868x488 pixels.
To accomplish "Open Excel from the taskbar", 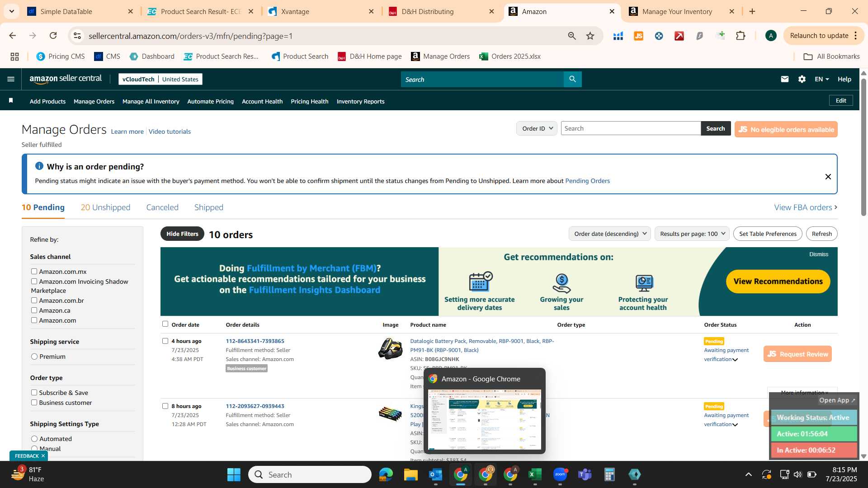I will (535, 474).
